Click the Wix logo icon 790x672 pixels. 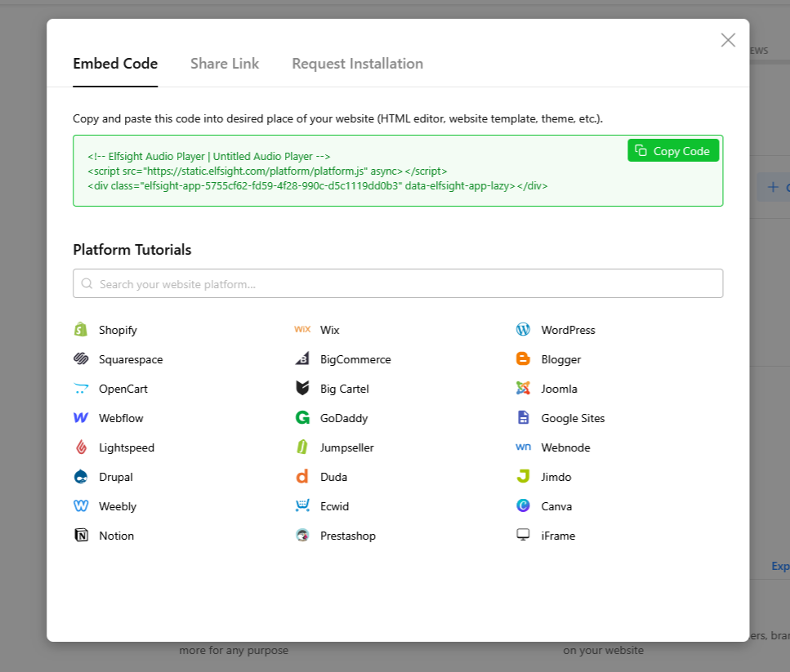tap(302, 330)
